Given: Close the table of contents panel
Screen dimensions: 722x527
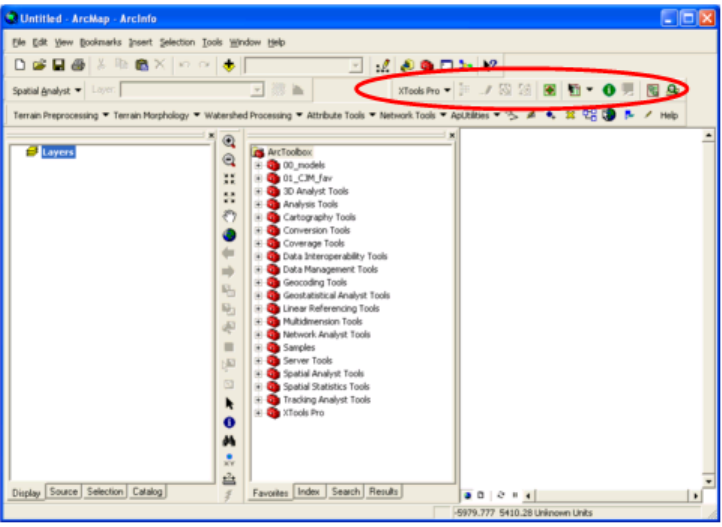Looking at the screenshot, I should (211, 135).
